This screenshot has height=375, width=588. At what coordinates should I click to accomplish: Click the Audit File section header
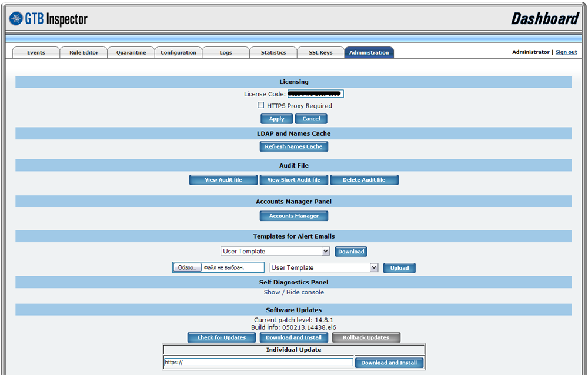293,165
